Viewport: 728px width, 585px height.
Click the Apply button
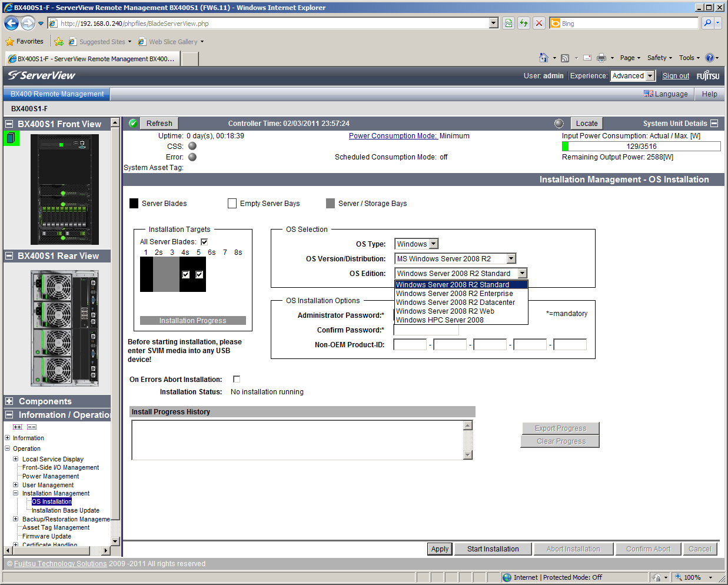[x=440, y=549]
